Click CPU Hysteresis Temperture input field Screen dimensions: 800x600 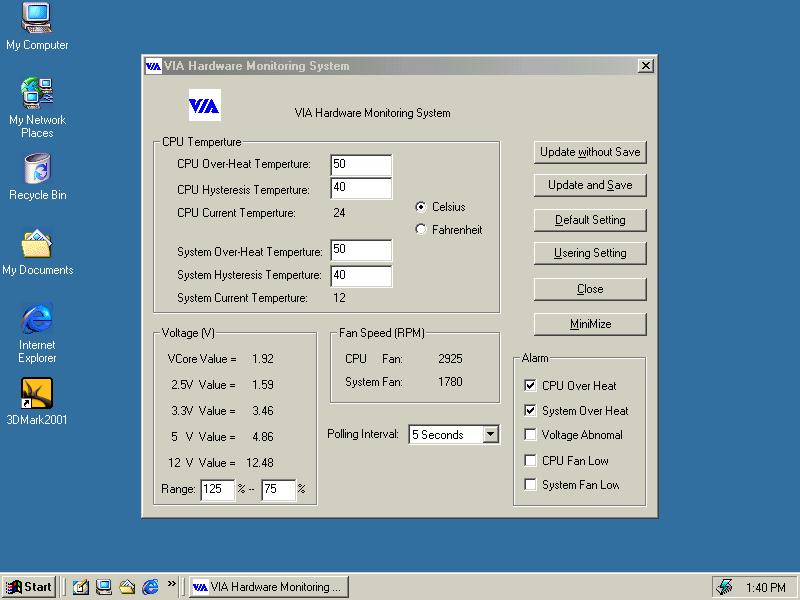coord(361,188)
